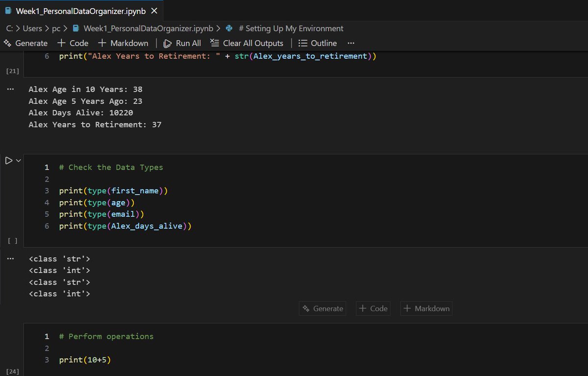This screenshot has height=376, width=588.
Task: Click the output 'Alex Age in 10 Years: 38'
Action: [86, 90]
